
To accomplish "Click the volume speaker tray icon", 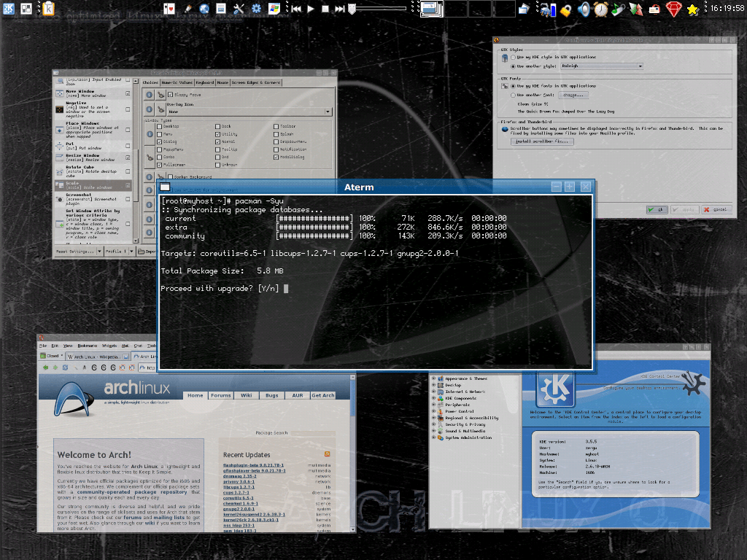I will coord(584,9).
